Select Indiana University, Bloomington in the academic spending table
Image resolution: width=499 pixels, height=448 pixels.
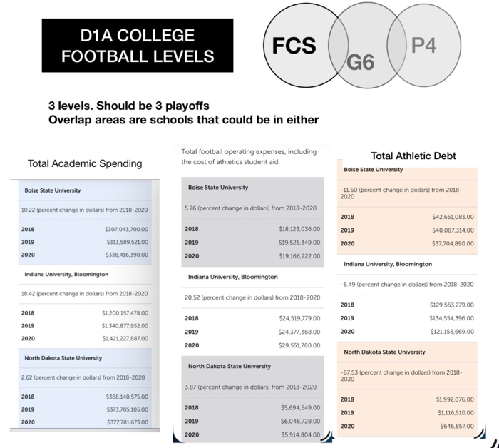point(66,274)
